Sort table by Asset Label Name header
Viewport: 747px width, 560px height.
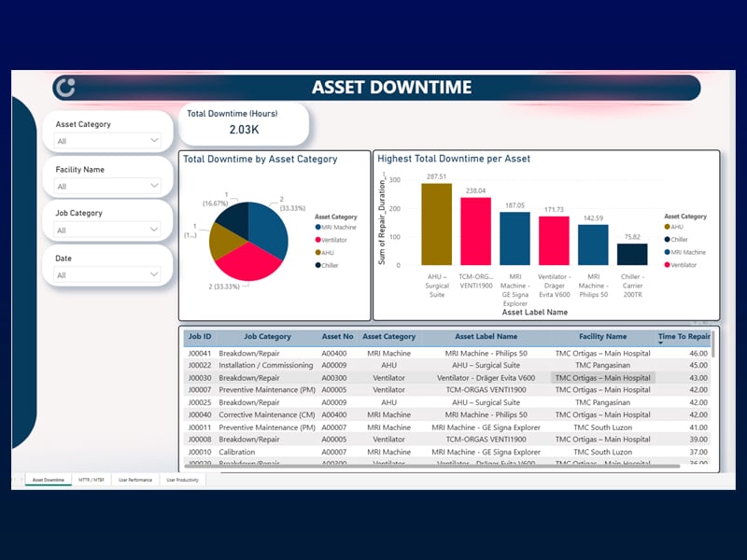tap(486, 336)
